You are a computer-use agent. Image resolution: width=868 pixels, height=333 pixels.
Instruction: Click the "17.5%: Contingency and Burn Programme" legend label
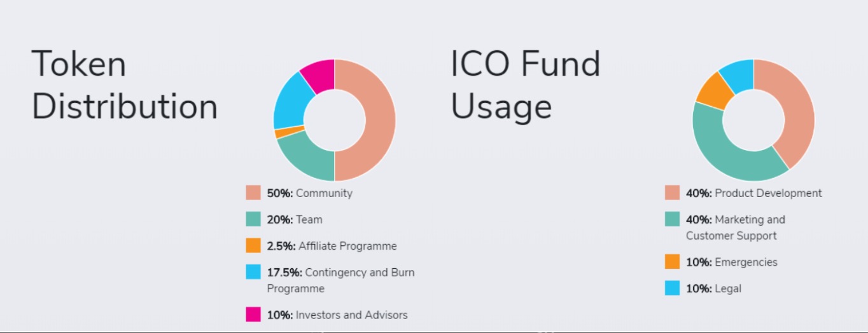click(340, 280)
